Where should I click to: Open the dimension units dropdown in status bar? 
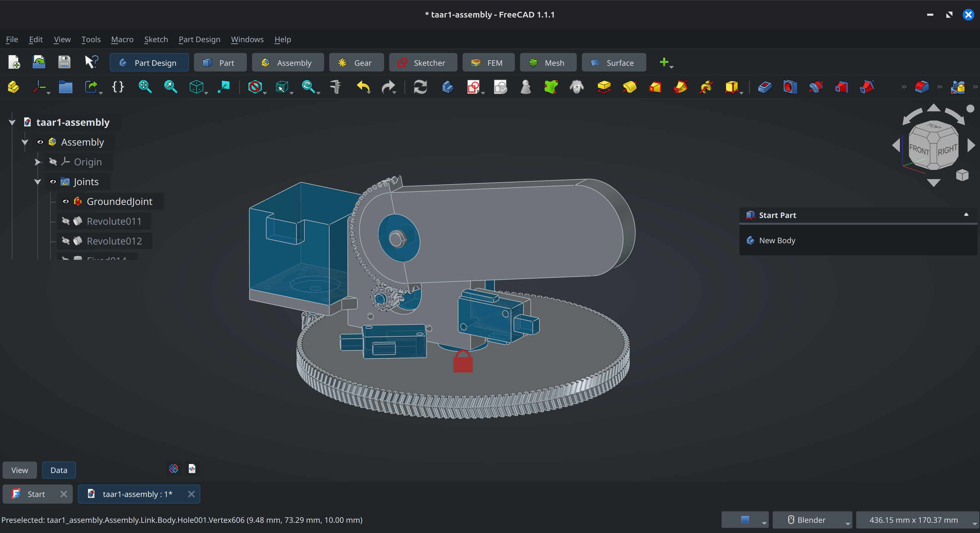coord(917,520)
